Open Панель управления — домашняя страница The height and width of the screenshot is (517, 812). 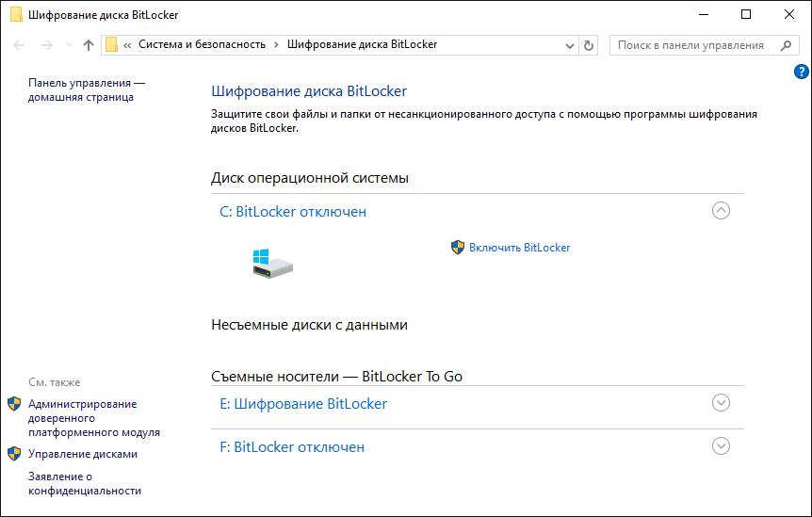pos(87,90)
